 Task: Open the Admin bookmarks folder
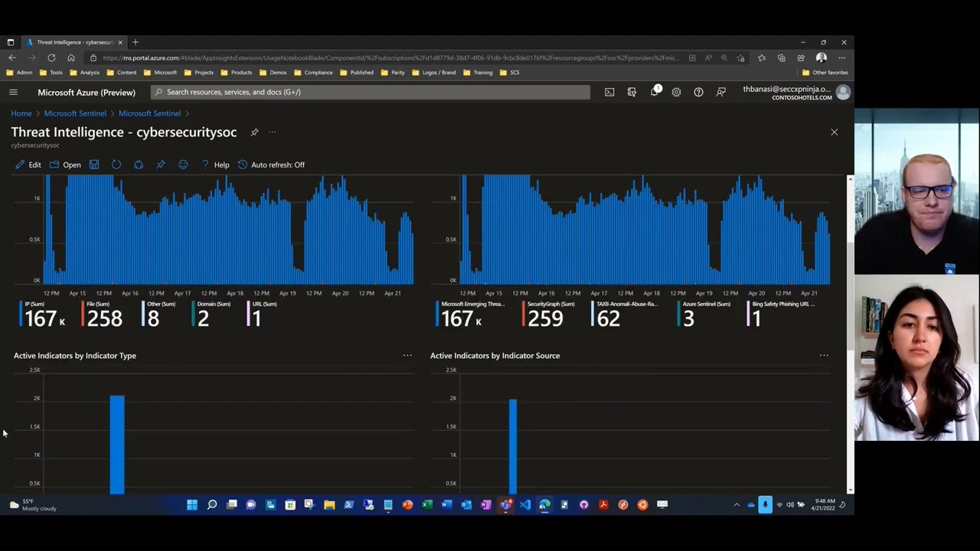19,73
